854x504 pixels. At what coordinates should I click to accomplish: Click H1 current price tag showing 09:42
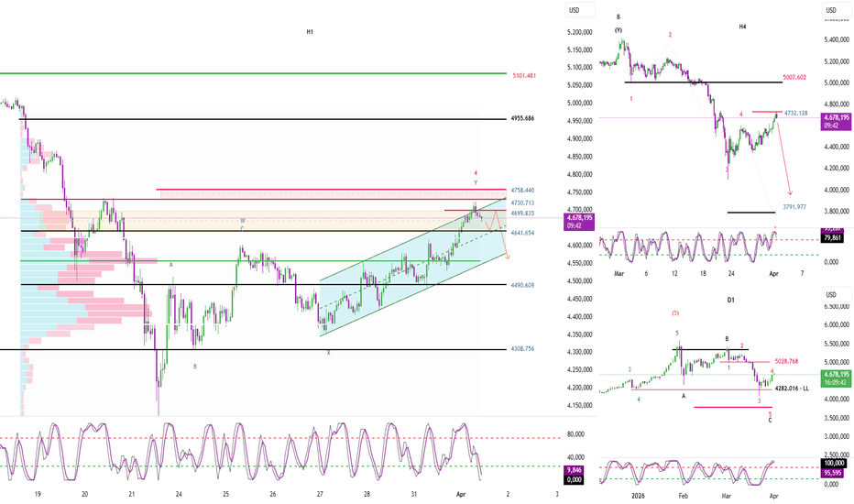pos(579,221)
